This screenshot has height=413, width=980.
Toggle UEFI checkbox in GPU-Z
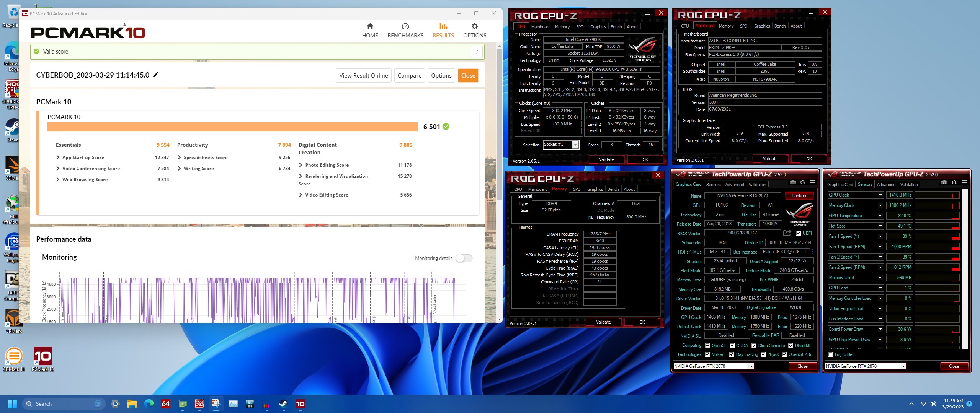tap(798, 233)
